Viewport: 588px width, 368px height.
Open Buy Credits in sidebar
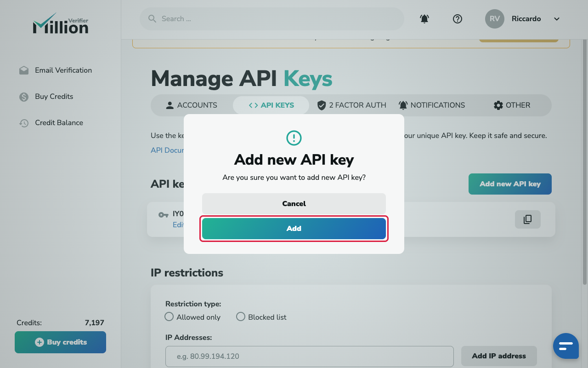pos(46,97)
